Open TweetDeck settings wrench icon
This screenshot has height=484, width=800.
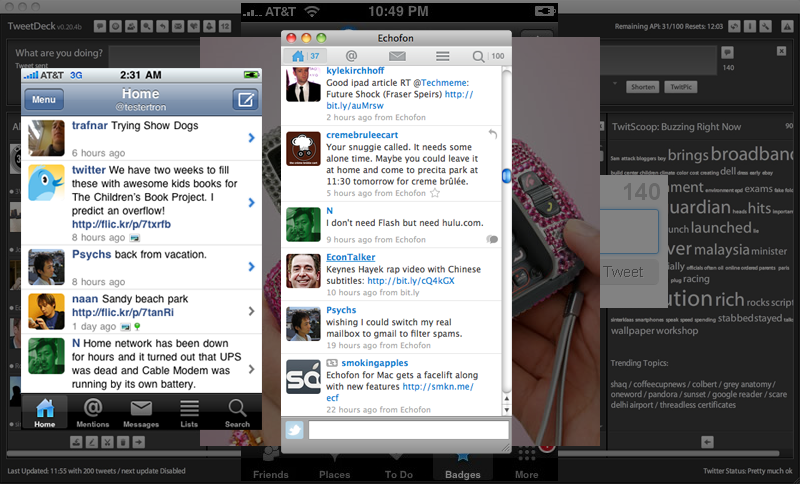point(765,26)
